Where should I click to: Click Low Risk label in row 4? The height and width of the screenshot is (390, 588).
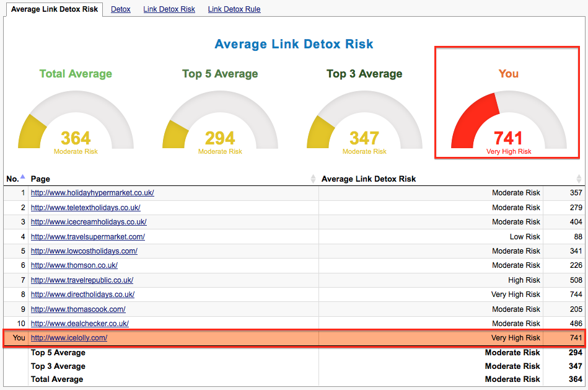pyautogui.click(x=525, y=237)
